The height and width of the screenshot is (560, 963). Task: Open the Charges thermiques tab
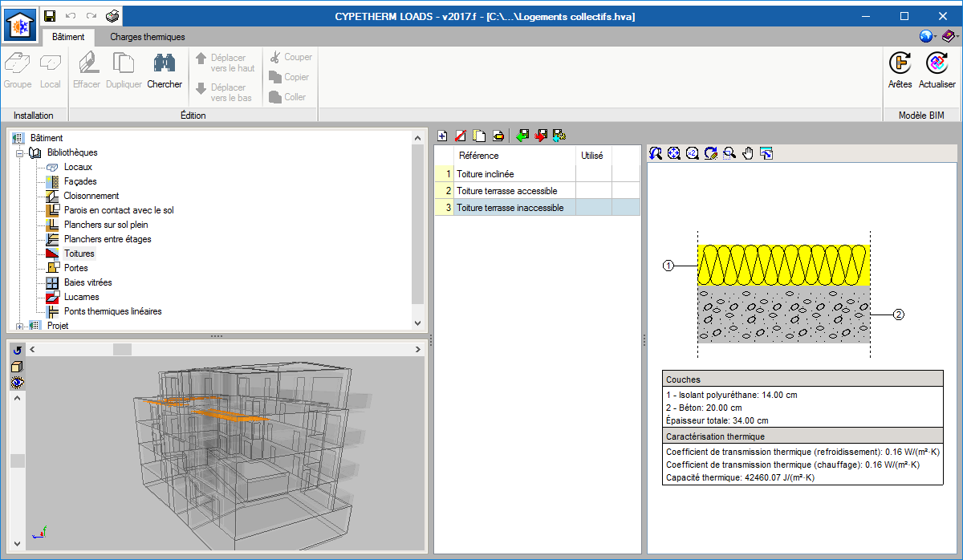click(x=148, y=37)
